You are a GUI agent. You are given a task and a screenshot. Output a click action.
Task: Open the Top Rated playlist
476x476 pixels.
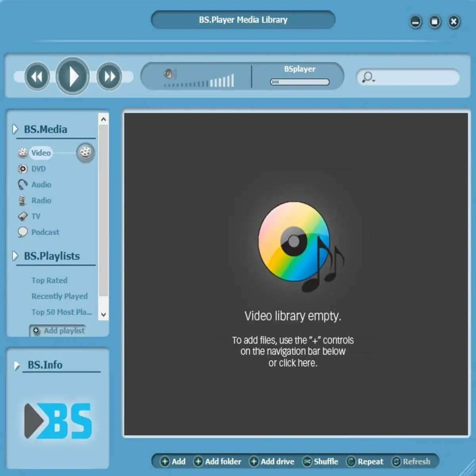tap(50, 280)
